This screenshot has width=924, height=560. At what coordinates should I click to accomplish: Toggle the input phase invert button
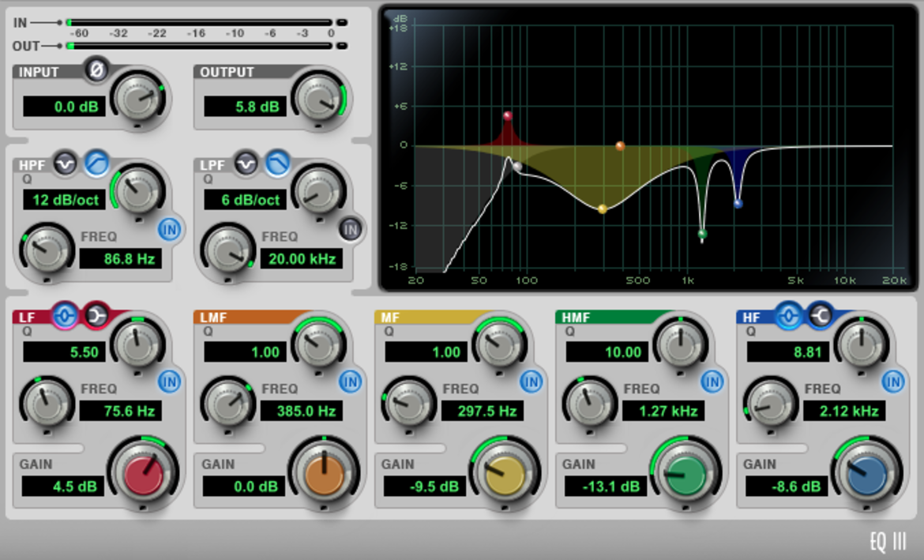96,70
